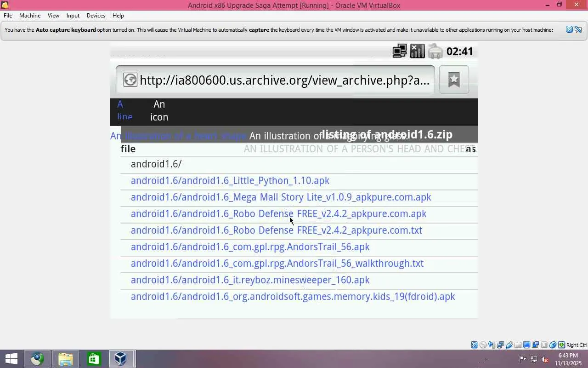Open the Windows Start menu
588x368 pixels.
(11, 359)
